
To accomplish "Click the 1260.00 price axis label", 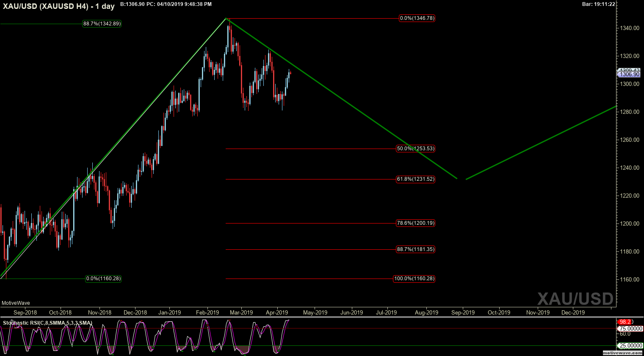I will tap(630, 140).
